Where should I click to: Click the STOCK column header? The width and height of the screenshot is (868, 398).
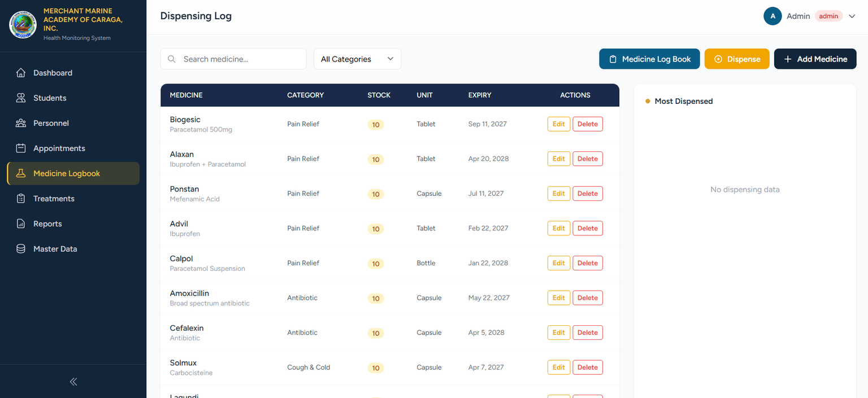pyautogui.click(x=379, y=95)
